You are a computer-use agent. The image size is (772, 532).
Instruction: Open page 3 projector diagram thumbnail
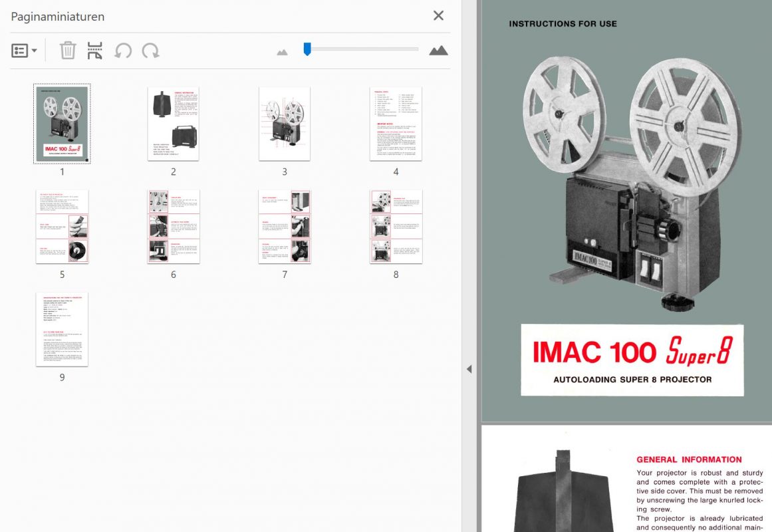pyautogui.click(x=285, y=124)
